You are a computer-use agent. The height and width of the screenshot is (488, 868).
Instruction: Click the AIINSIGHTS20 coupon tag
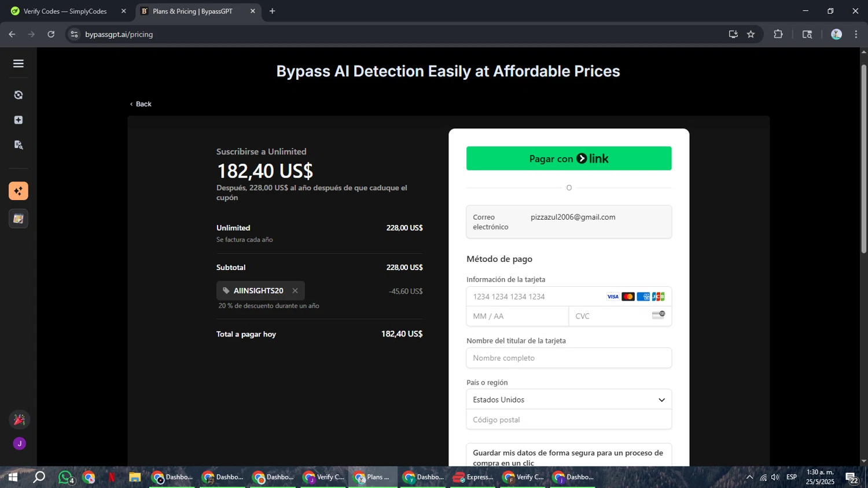click(x=260, y=290)
